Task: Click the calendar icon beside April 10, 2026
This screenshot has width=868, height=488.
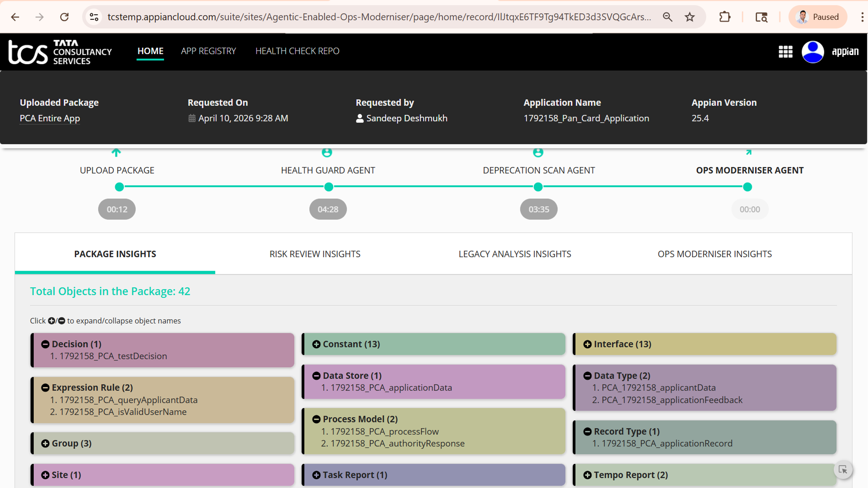Action: (x=192, y=118)
